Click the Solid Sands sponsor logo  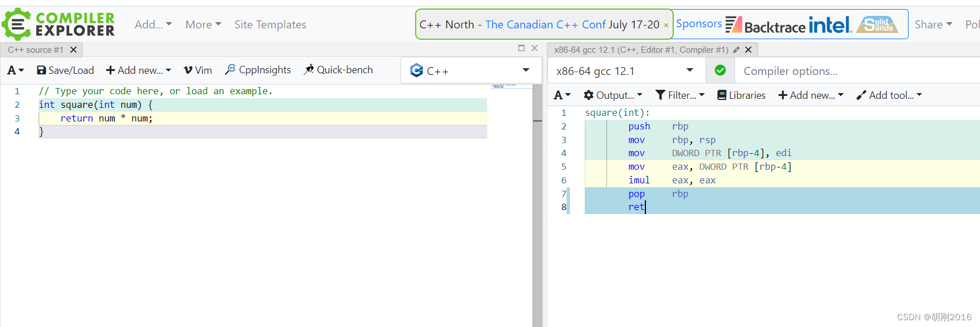(878, 24)
